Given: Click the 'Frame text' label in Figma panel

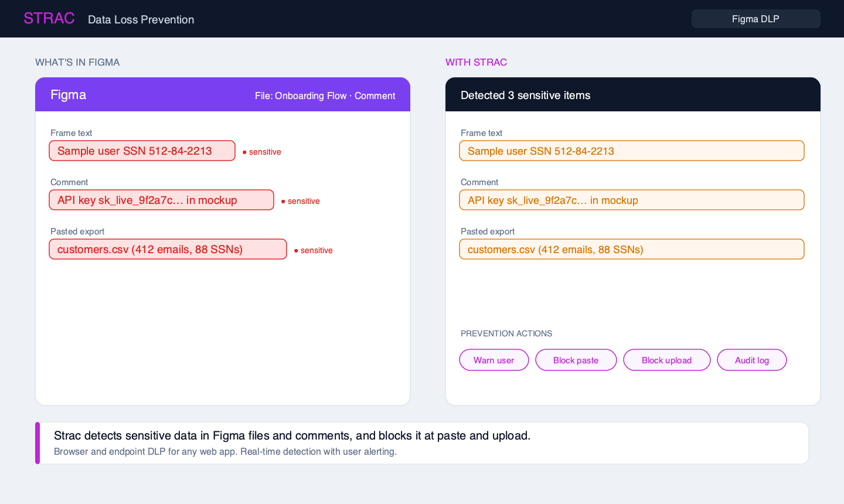Looking at the screenshot, I should [x=72, y=133].
